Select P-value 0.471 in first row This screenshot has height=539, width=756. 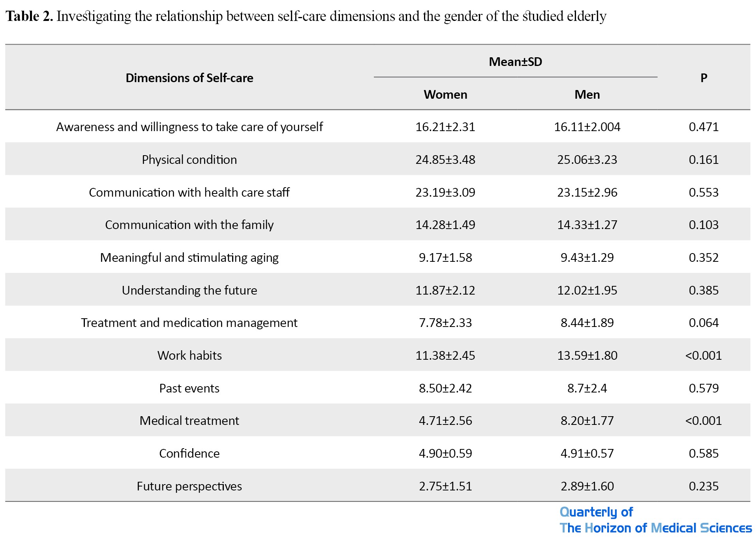pyautogui.click(x=703, y=127)
